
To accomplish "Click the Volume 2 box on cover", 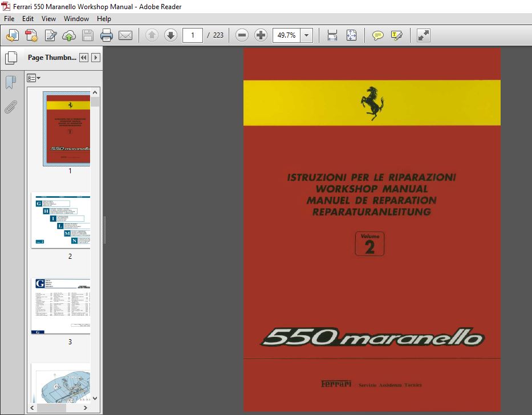I will [370, 243].
